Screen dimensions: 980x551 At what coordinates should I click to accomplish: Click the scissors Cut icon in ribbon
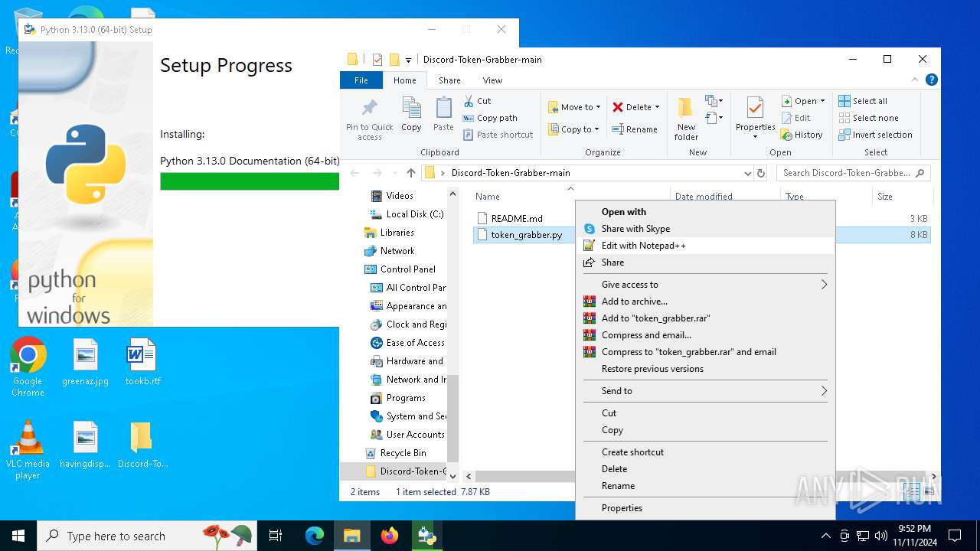[469, 101]
